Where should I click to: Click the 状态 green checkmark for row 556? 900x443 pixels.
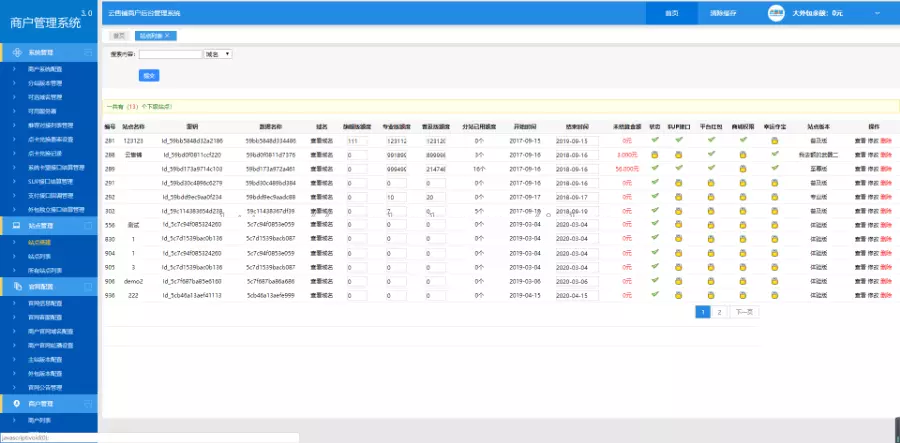[x=655, y=223]
